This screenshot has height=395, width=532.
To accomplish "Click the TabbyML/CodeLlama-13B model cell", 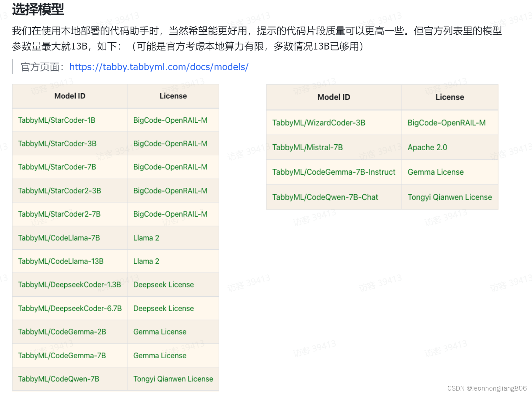I will [x=61, y=261].
